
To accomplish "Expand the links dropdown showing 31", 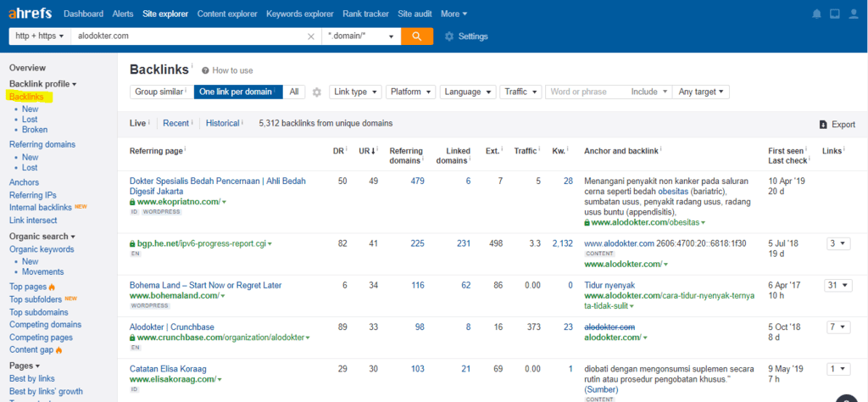I will pyautogui.click(x=837, y=285).
